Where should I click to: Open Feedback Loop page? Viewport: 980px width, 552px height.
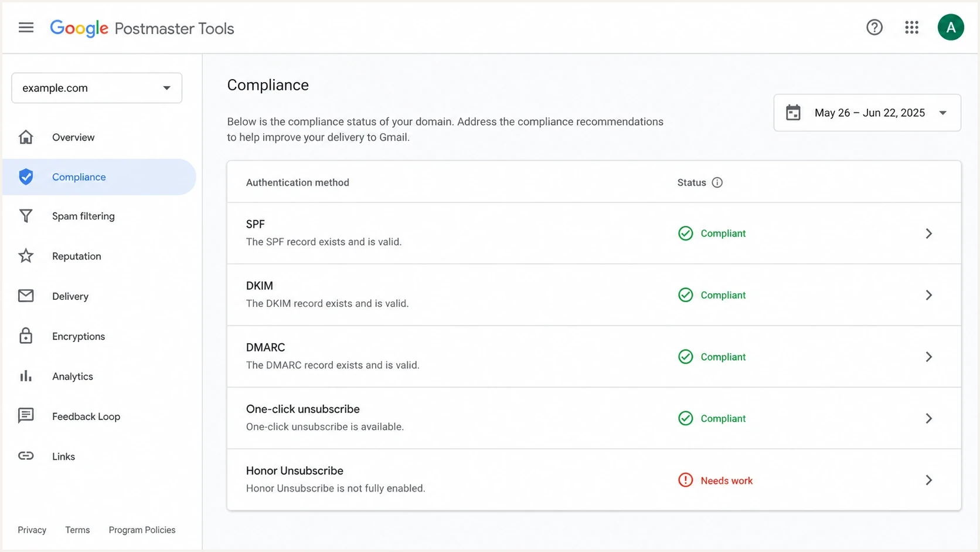click(x=86, y=416)
